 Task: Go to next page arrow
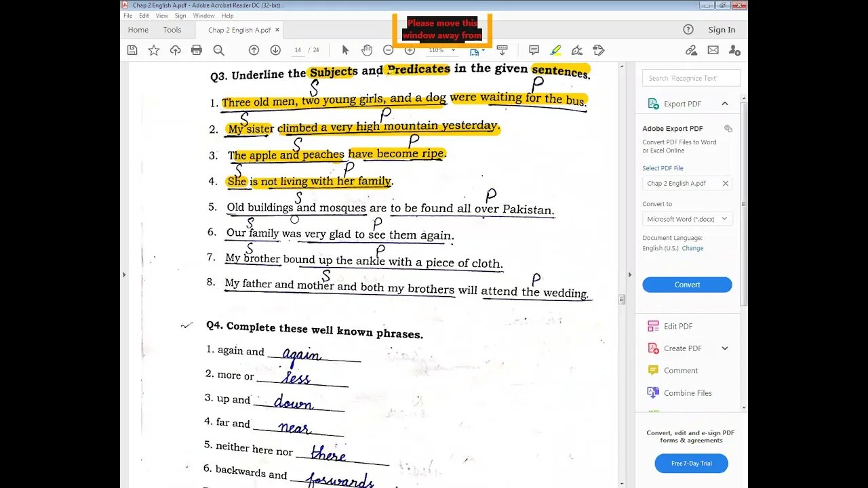pos(275,50)
